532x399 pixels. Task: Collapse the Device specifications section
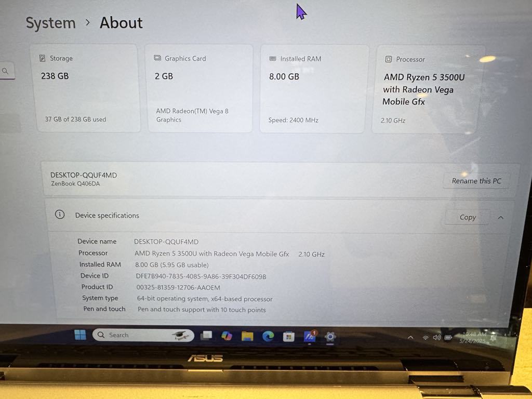500,218
